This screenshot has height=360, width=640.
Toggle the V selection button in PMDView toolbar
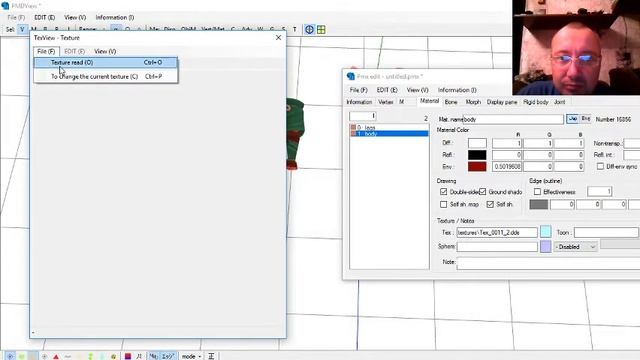22,29
